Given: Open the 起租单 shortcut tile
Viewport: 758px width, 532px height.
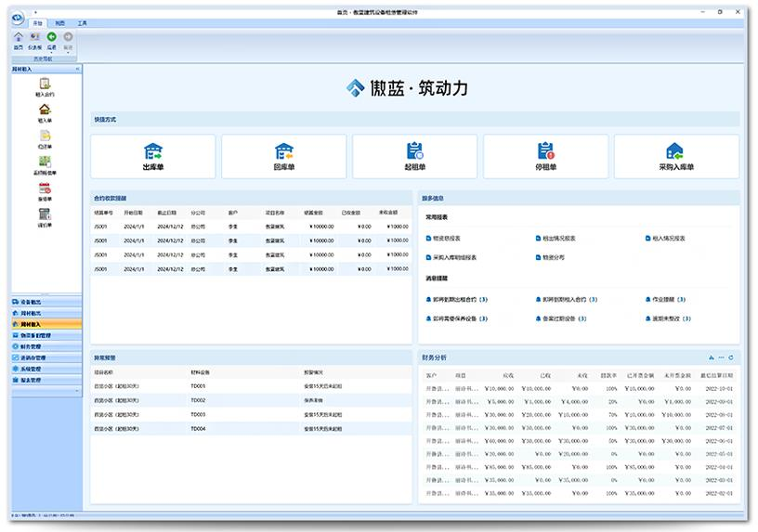Looking at the screenshot, I should [x=414, y=156].
